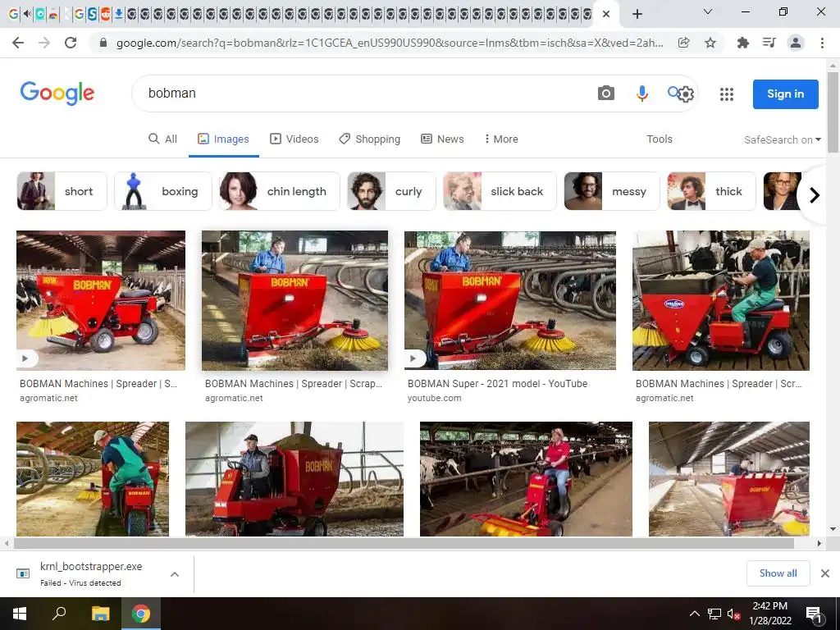Open search settings gear icon
The height and width of the screenshot is (630, 840).
687,95
